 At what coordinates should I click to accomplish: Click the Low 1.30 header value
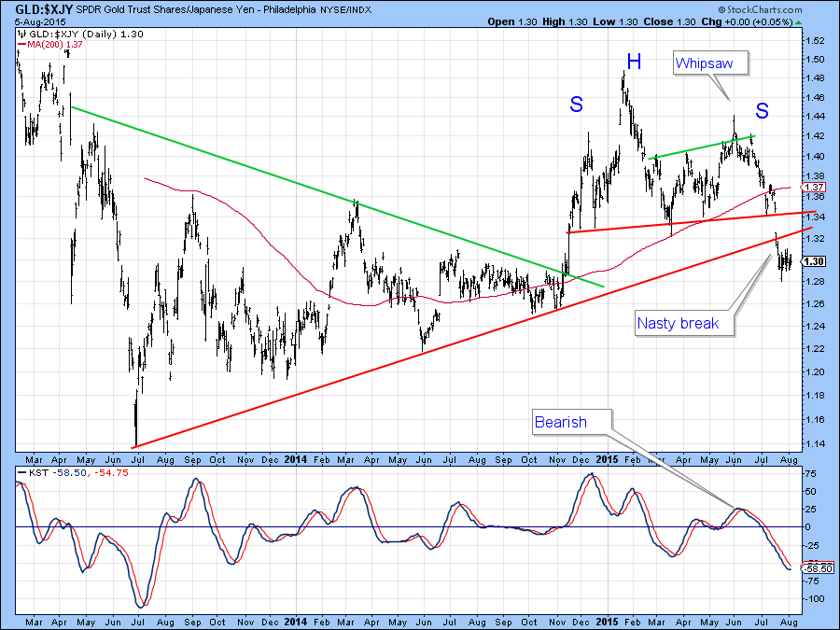pos(616,22)
